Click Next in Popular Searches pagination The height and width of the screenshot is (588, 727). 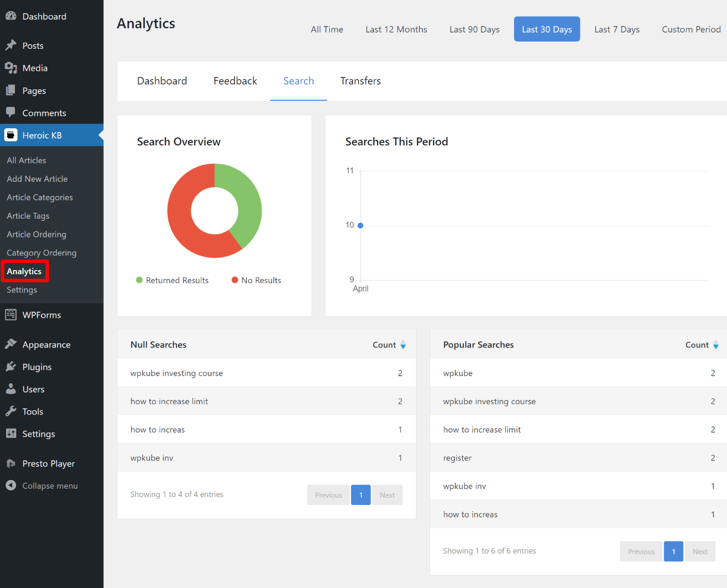(x=700, y=552)
